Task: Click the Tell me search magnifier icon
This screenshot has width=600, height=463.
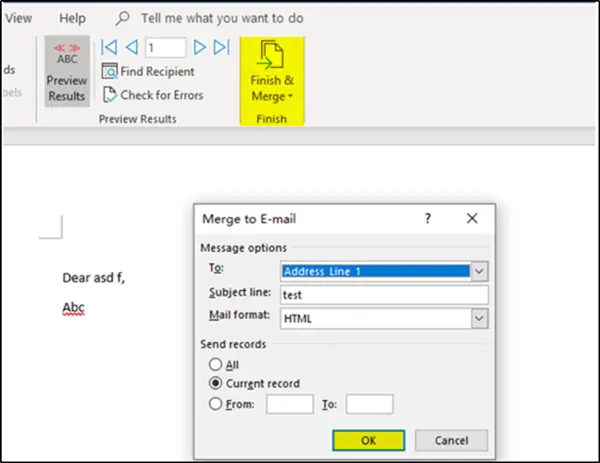Action: 123,18
